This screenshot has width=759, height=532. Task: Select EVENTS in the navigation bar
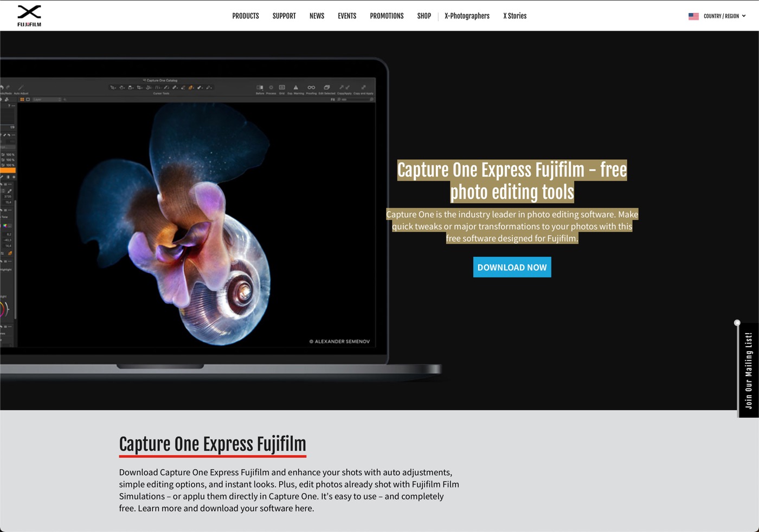point(347,16)
